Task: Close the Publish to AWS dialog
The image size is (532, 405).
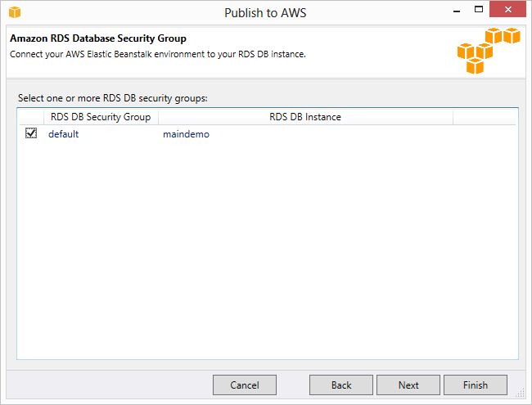Action: (508, 10)
